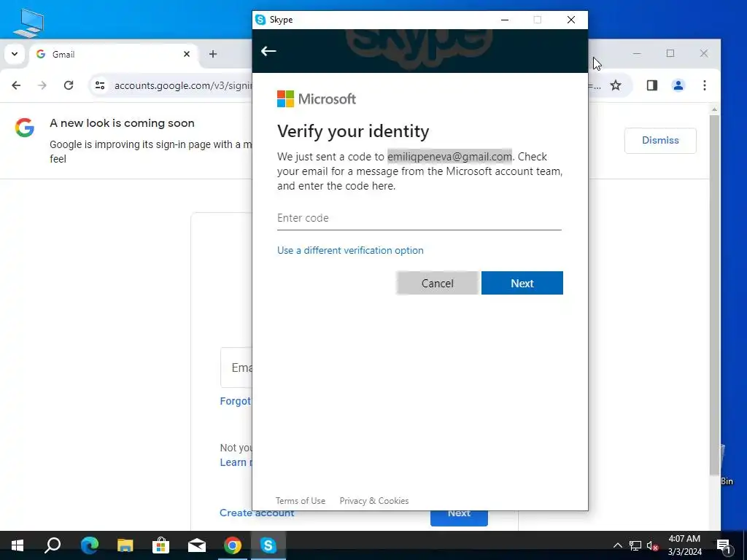Open Chrome profile avatar
The image size is (747, 560).
click(x=678, y=85)
